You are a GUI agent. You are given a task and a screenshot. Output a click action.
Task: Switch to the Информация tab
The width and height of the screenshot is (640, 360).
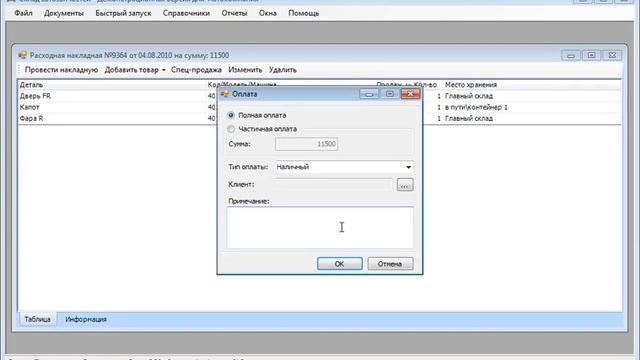(x=86, y=319)
